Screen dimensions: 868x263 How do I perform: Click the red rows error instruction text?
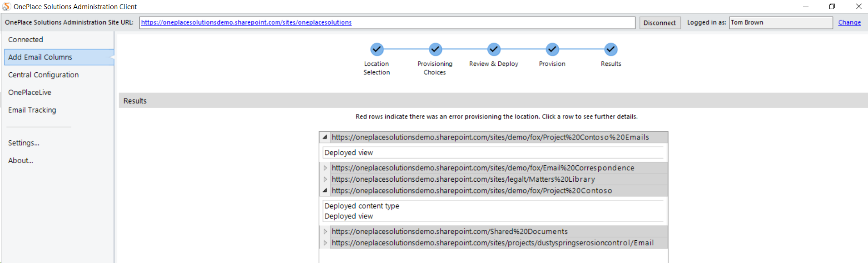click(496, 117)
